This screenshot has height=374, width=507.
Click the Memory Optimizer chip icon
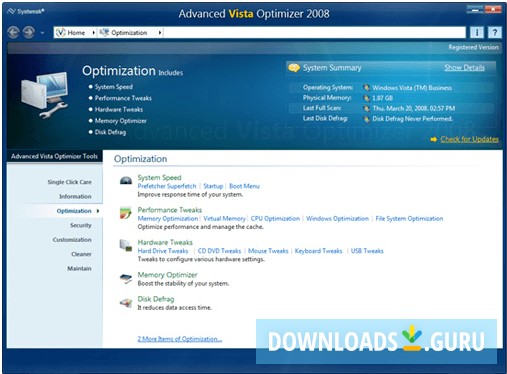[126, 278]
